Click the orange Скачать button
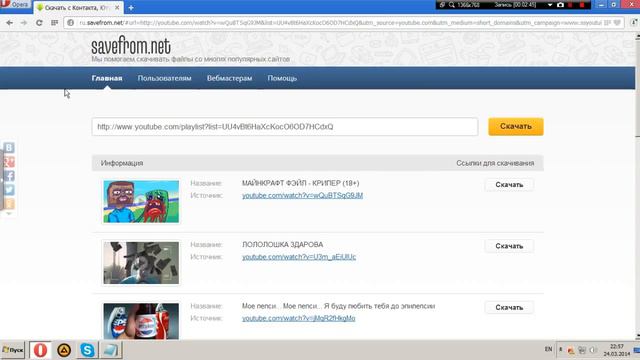 click(x=516, y=127)
